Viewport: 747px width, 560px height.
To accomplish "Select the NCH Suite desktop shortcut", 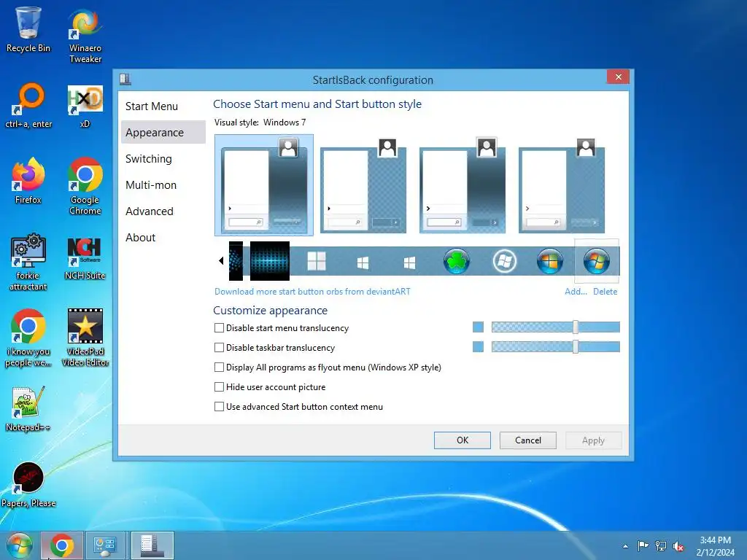I will pos(85,258).
